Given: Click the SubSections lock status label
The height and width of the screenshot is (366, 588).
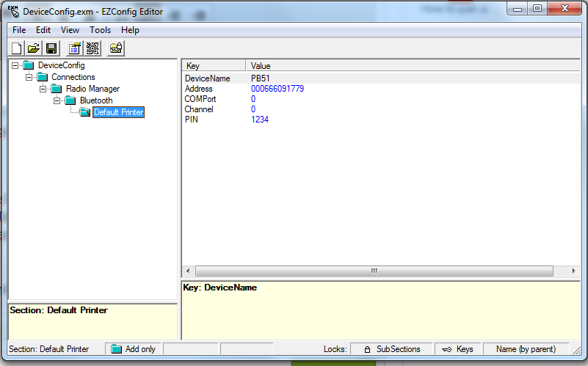Looking at the screenshot, I should click(x=398, y=349).
